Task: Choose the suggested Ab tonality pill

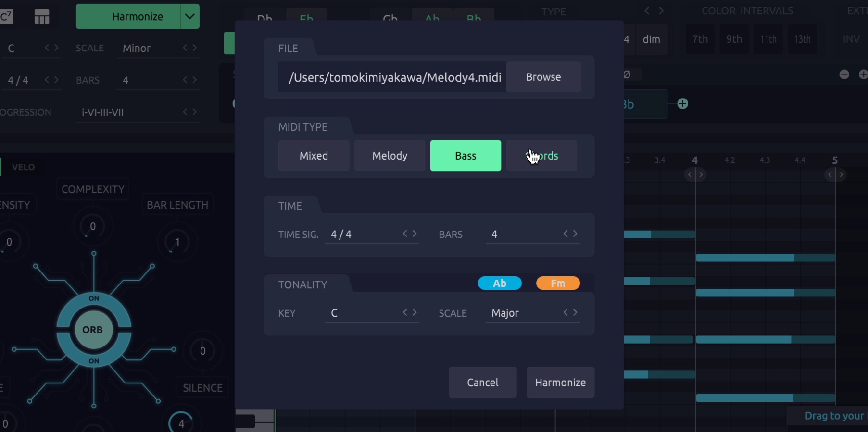Action: (500, 284)
